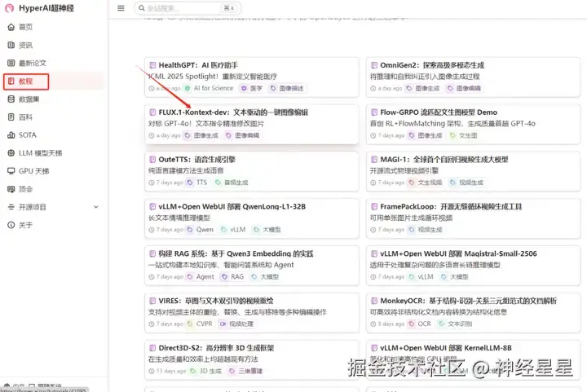Click document icon beside OmniGen2 title

pyautogui.click(x=374, y=65)
